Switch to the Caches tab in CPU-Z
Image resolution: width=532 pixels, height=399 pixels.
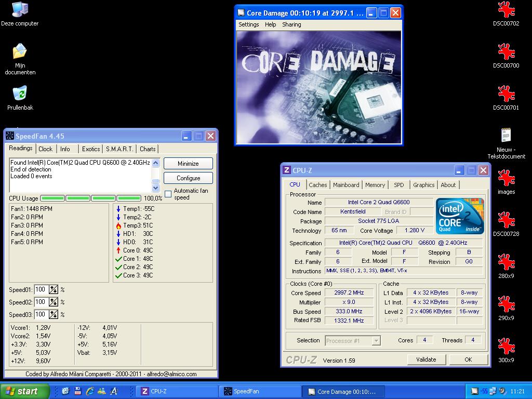click(x=317, y=185)
